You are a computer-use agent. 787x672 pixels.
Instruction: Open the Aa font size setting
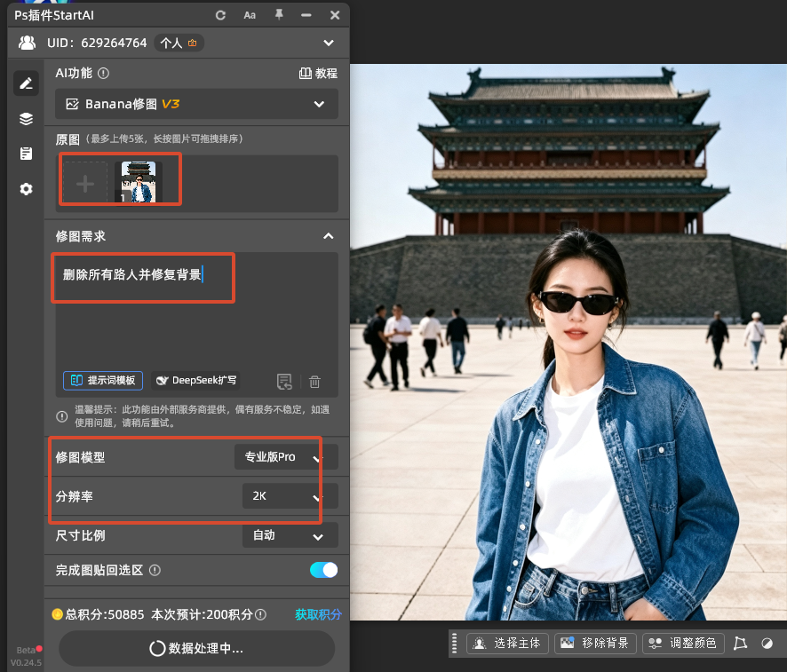point(250,16)
